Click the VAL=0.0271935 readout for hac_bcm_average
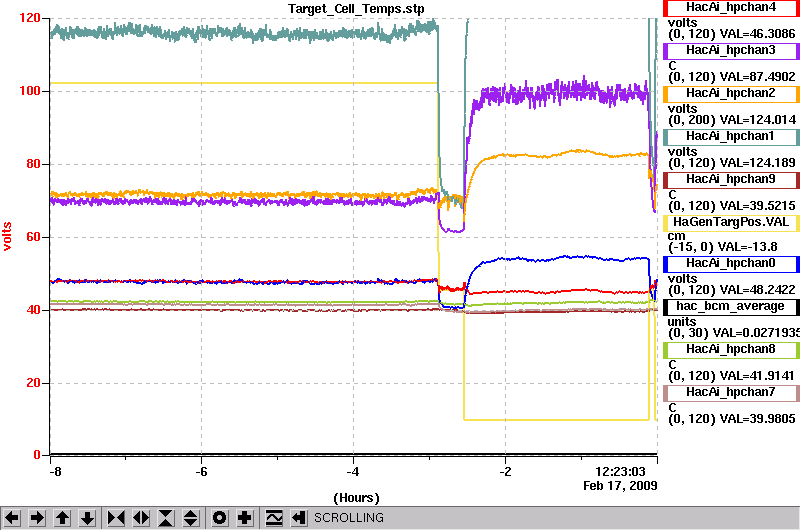This screenshot has height=530, width=800. coord(757,333)
